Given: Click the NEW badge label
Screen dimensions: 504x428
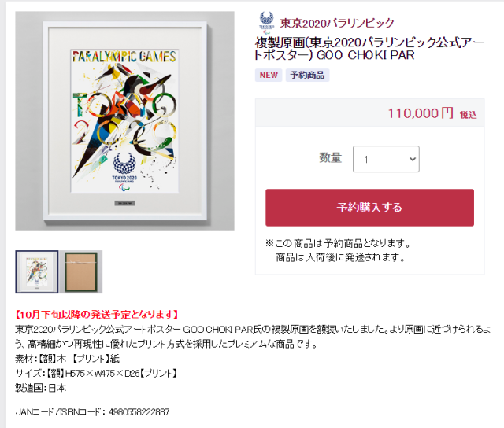Looking at the screenshot, I should 269,75.
